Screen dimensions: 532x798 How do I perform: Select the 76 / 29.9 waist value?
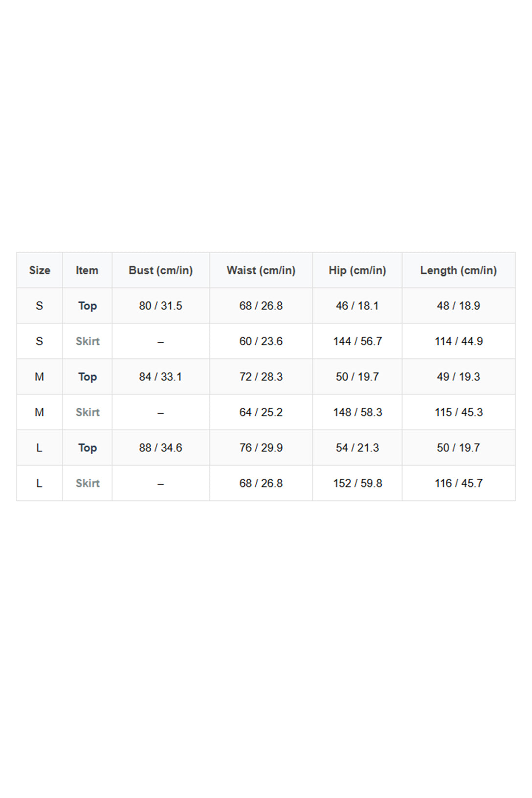pos(261,448)
